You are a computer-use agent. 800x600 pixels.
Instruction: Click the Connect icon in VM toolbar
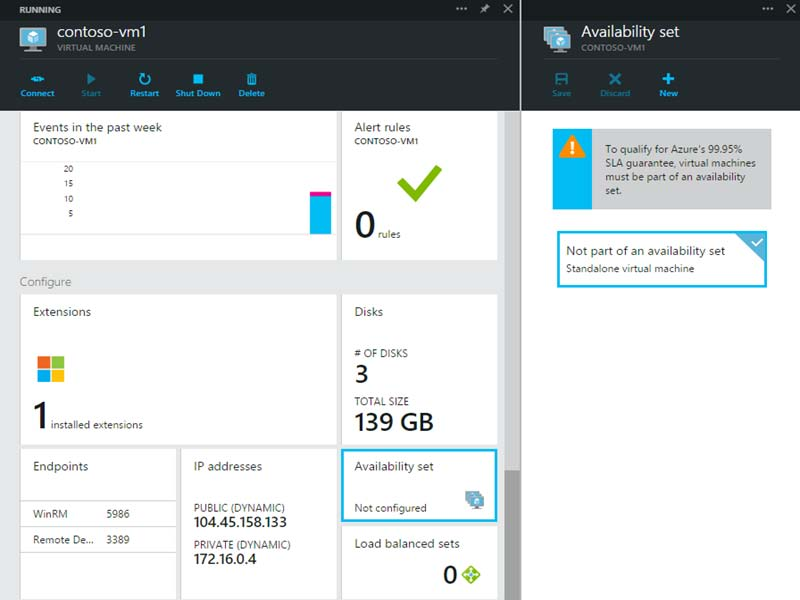pyautogui.click(x=37, y=78)
